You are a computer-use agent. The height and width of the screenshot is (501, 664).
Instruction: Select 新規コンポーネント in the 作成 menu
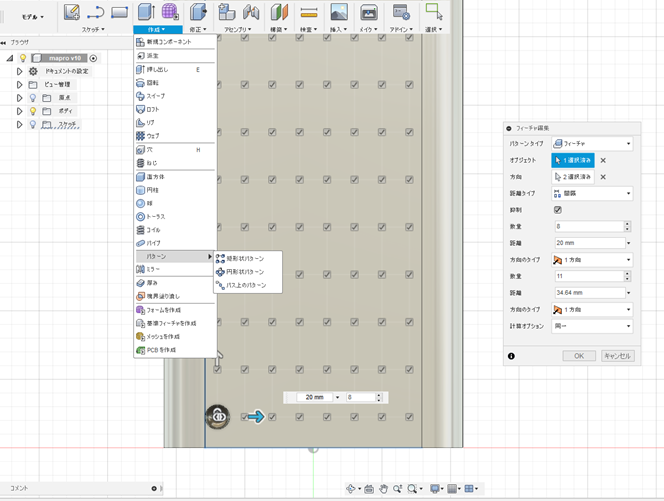[x=174, y=42]
